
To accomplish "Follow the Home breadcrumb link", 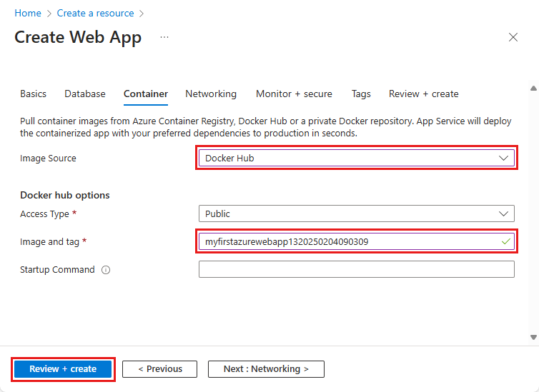I will point(28,13).
